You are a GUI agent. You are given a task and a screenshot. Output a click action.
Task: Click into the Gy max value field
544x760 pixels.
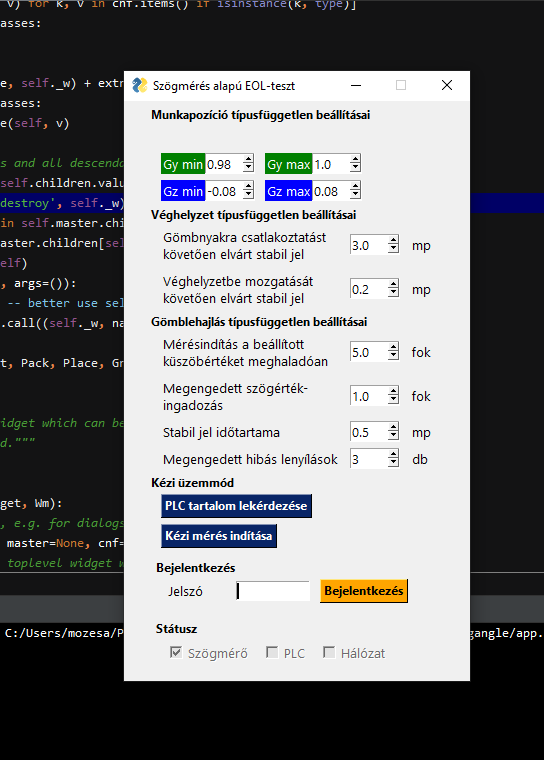click(x=332, y=164)
